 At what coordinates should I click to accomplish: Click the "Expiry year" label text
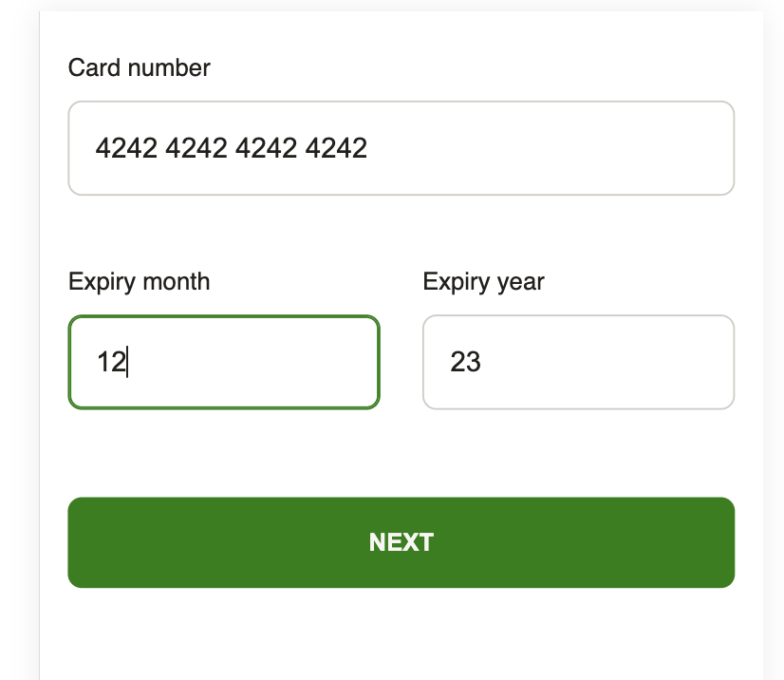click(x=483, y=282)
